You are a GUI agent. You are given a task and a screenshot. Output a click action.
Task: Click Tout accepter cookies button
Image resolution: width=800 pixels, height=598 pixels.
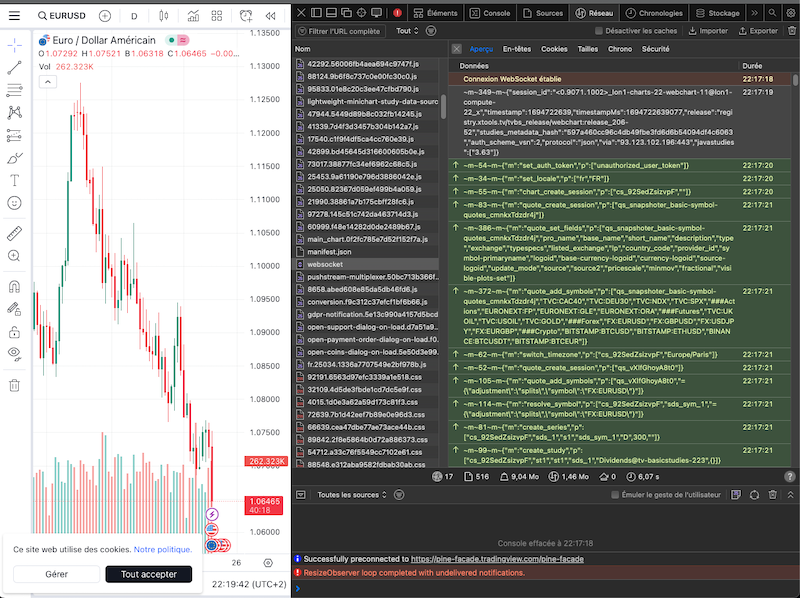click(148, 574)
